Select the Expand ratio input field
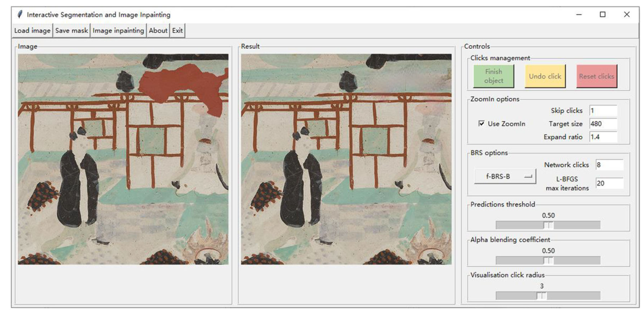The height and width of the screenshot is (314, 644). [602, 137]
